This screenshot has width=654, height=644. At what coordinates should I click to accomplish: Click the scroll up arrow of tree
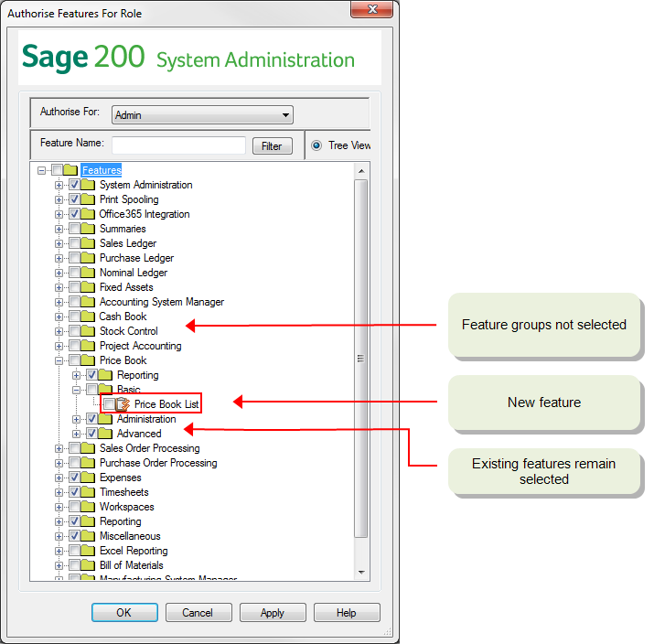[361, 171]
